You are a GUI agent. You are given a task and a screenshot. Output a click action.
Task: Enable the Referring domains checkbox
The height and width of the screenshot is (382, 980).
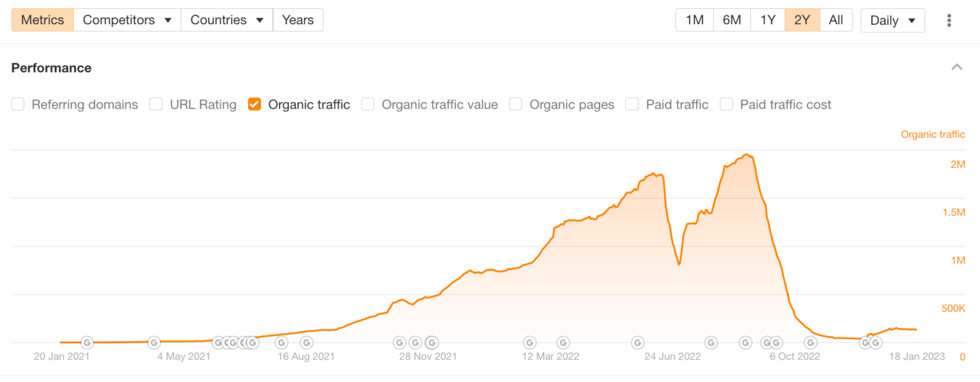point(18,104)
